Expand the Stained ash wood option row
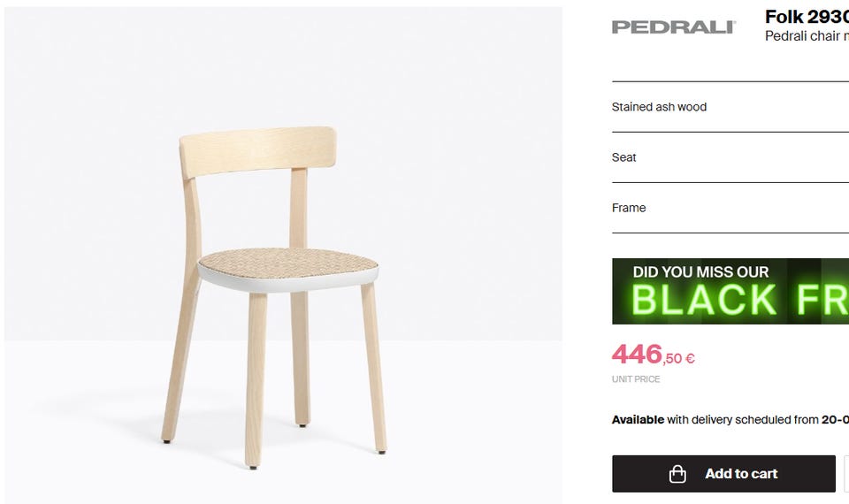The width and height of the screenshot is (849, 504). (x=730, y=107)
